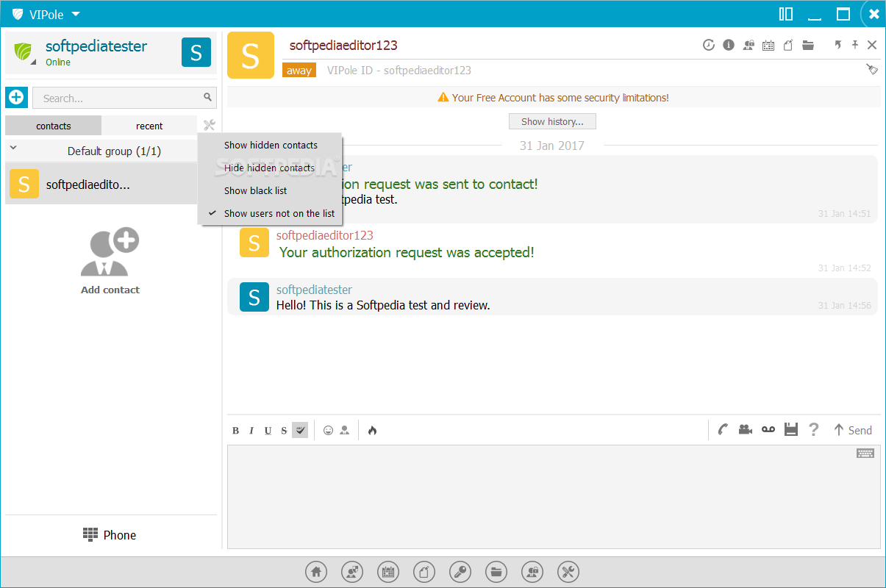Open the file manager folder in bottom toolbar

tap(496, 571)
